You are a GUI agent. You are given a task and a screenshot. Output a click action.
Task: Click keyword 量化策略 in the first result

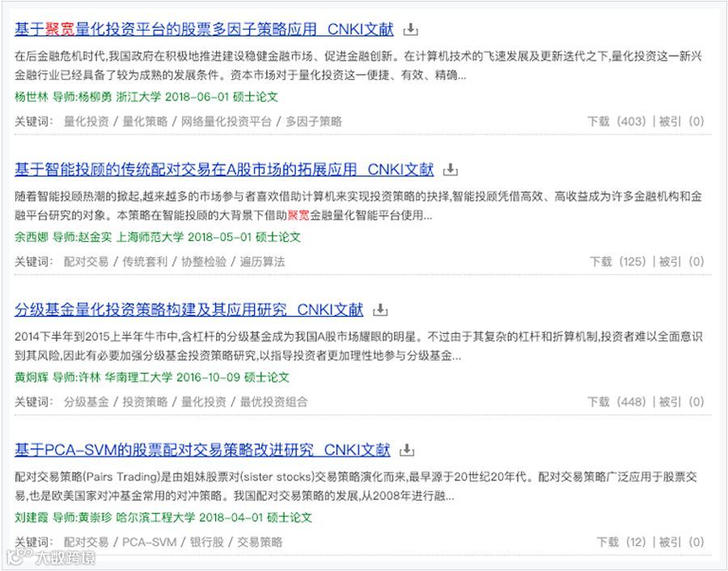pyautogui.click(x=145, y=121)
